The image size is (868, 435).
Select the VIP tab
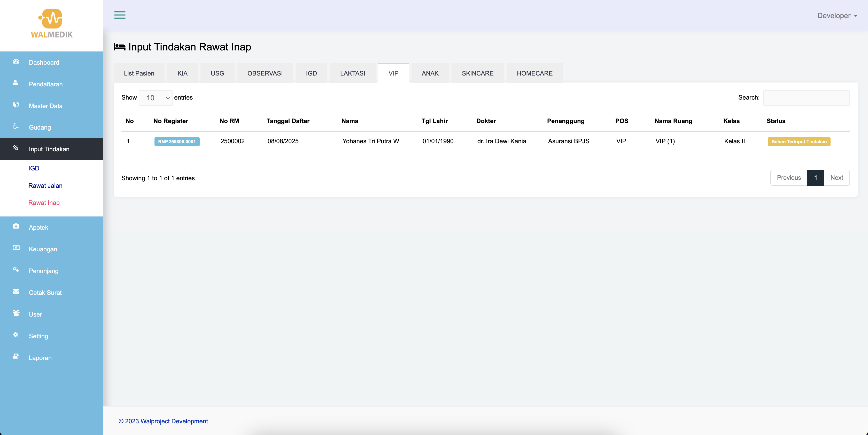393,73
